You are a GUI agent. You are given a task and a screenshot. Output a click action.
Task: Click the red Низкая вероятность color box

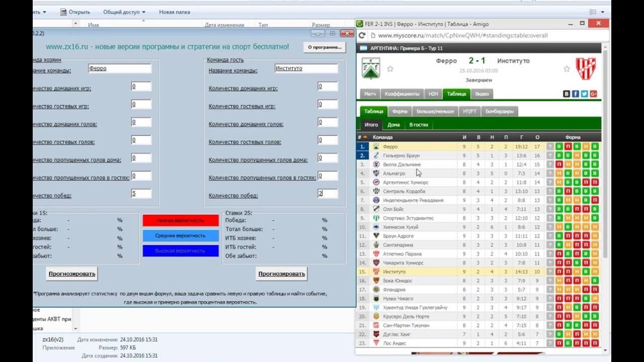[x=181, y=221]
